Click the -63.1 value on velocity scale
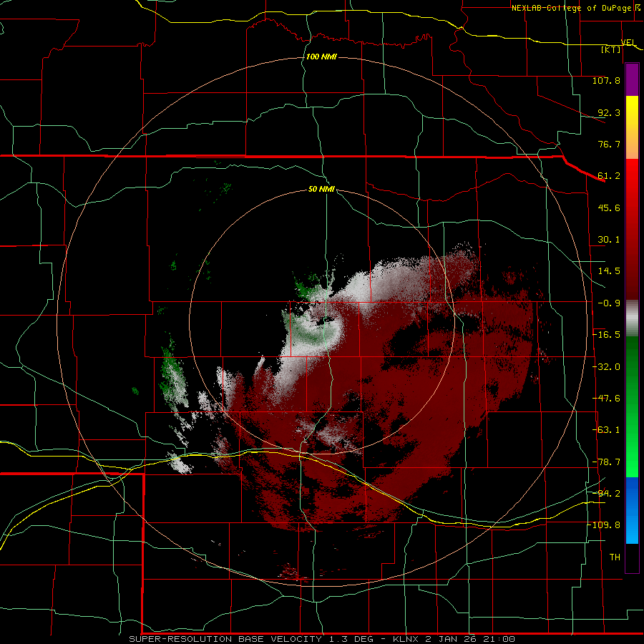 point(606,430)
